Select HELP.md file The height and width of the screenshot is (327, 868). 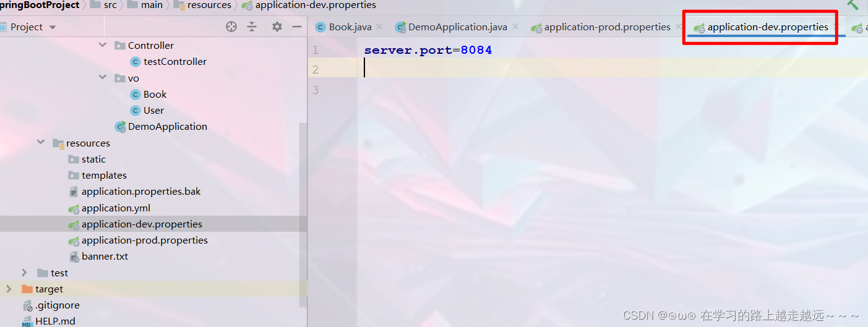click(x=55, y=321)
